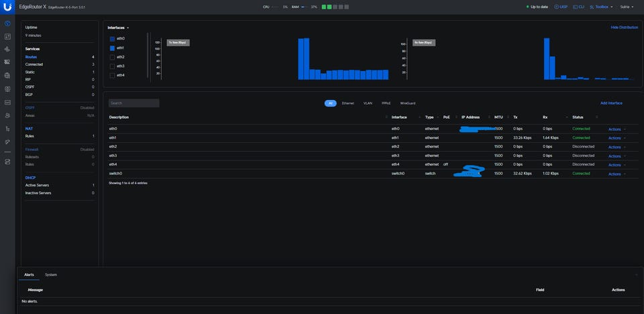Click the Add Interface link

611,103
